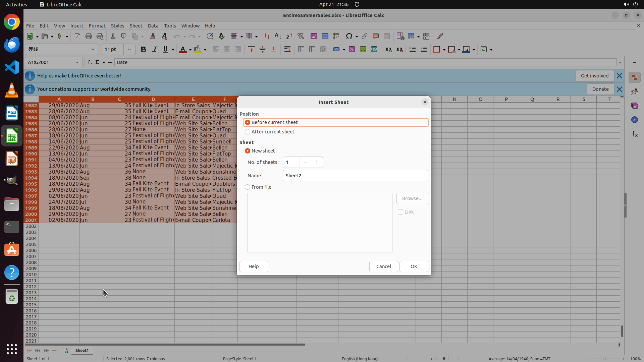Click the AutoFilter toolbar icon
The width and height of the screenshot is (644, 362).
(x=301, y=36)
